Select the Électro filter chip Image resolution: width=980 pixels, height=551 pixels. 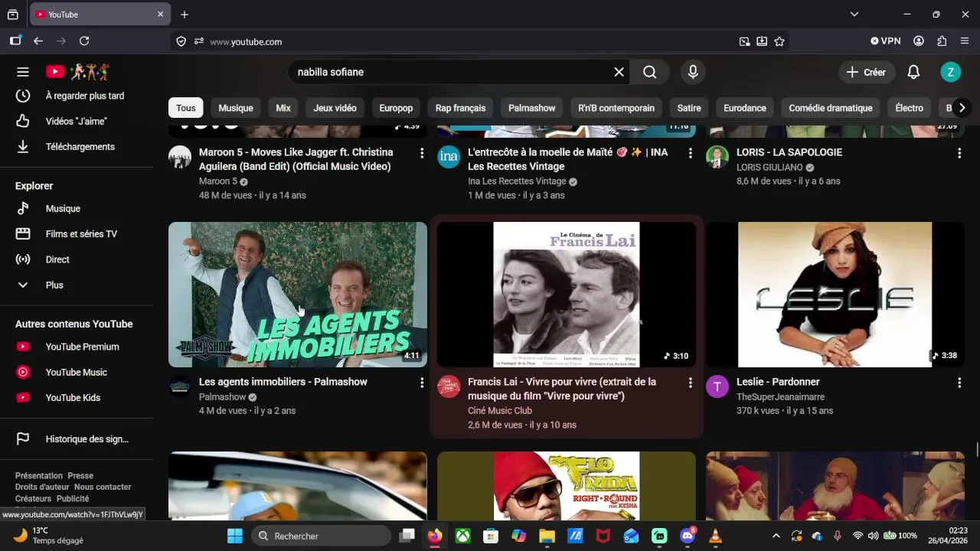(910, 108)
